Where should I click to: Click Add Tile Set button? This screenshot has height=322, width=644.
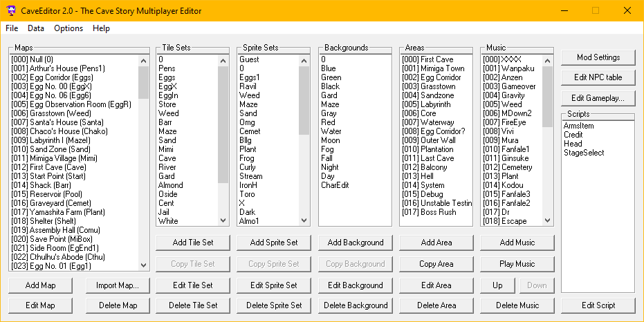point(193,243)
